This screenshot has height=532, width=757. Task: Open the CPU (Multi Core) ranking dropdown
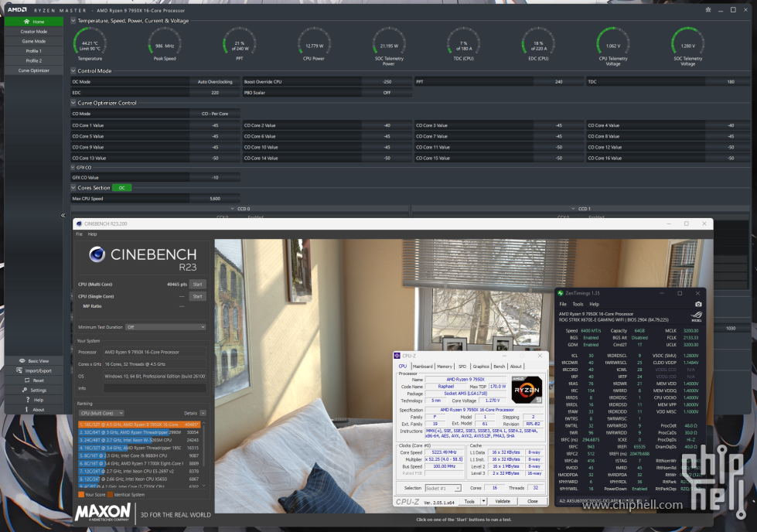(101, 413)
